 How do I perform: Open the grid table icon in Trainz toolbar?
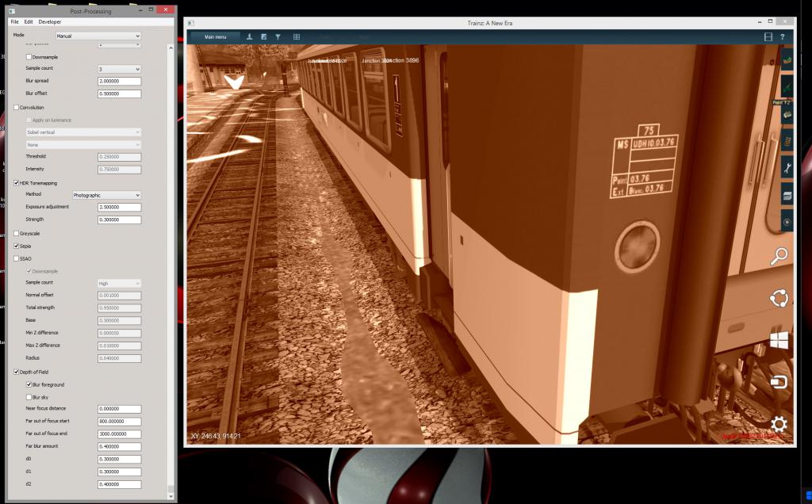(x=297, y=36)
